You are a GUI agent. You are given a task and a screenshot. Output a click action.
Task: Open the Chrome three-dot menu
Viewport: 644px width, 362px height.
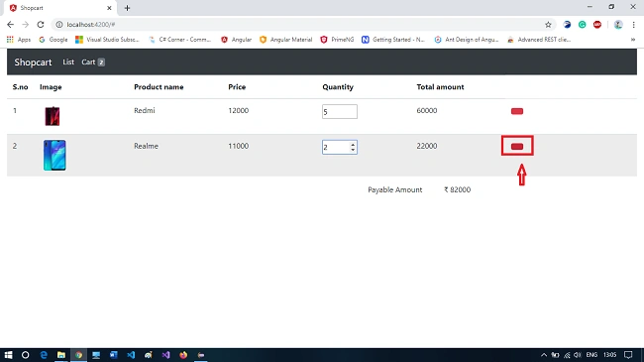click(x=634, y=25)
